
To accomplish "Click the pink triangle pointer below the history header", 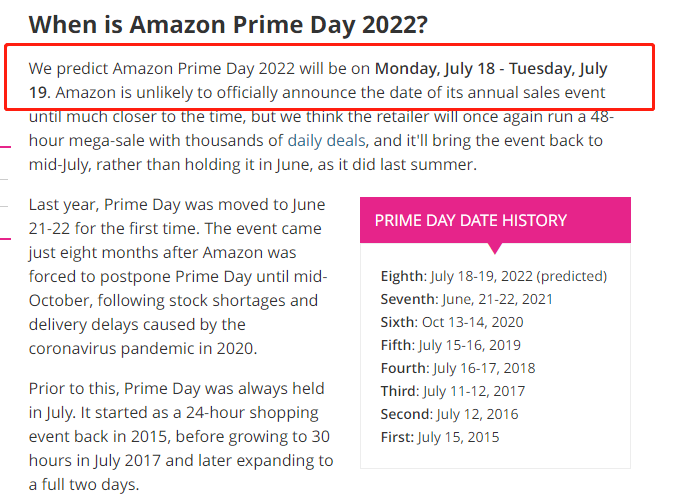I will 495,248.
